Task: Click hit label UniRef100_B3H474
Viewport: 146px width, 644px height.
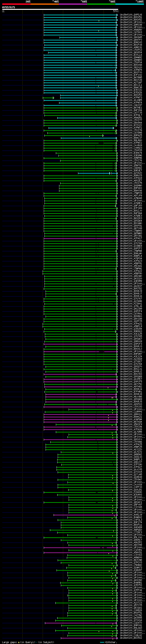Action: tap(131, 153)
